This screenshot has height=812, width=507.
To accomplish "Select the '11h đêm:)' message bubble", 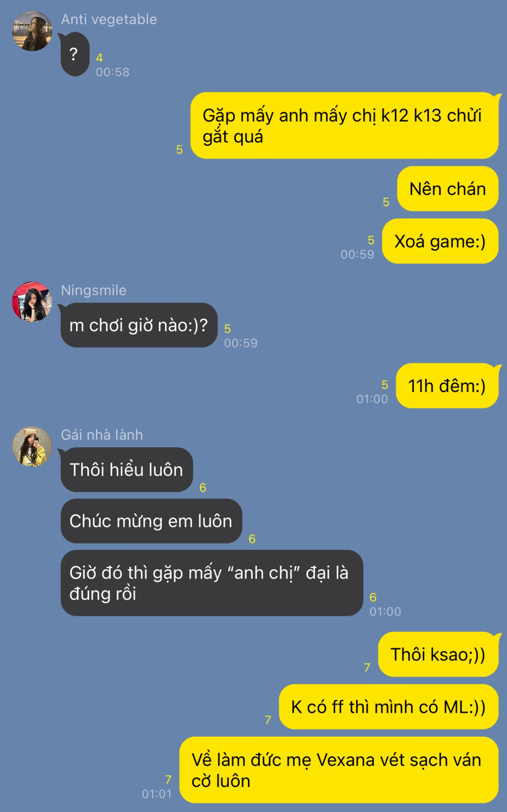I will (447, 386).
